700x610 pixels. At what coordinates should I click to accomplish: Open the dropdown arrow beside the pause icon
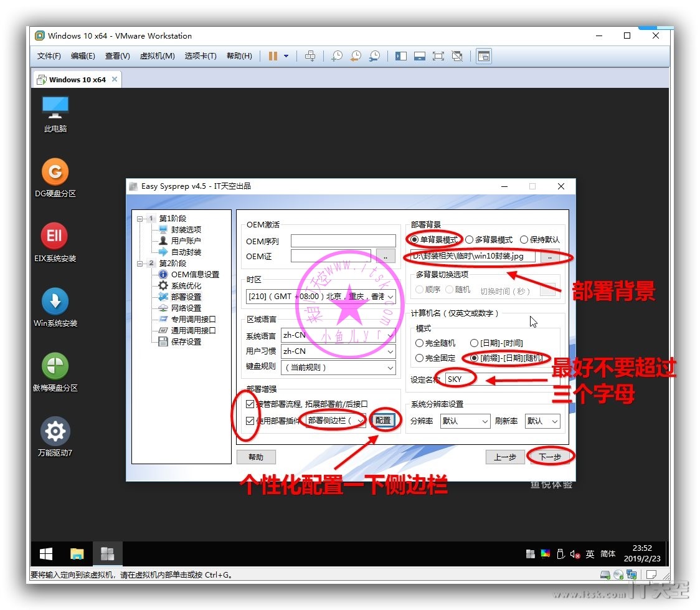286,56
